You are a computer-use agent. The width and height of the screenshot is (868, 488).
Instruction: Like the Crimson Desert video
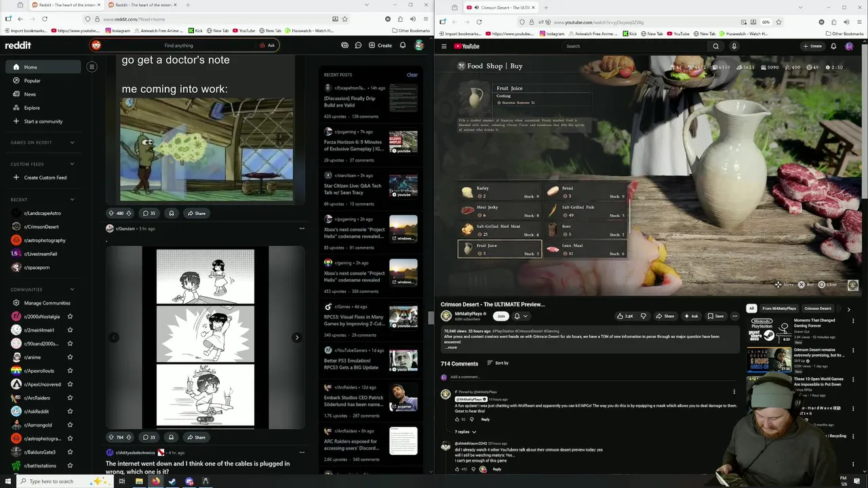[x=625, y=316]
